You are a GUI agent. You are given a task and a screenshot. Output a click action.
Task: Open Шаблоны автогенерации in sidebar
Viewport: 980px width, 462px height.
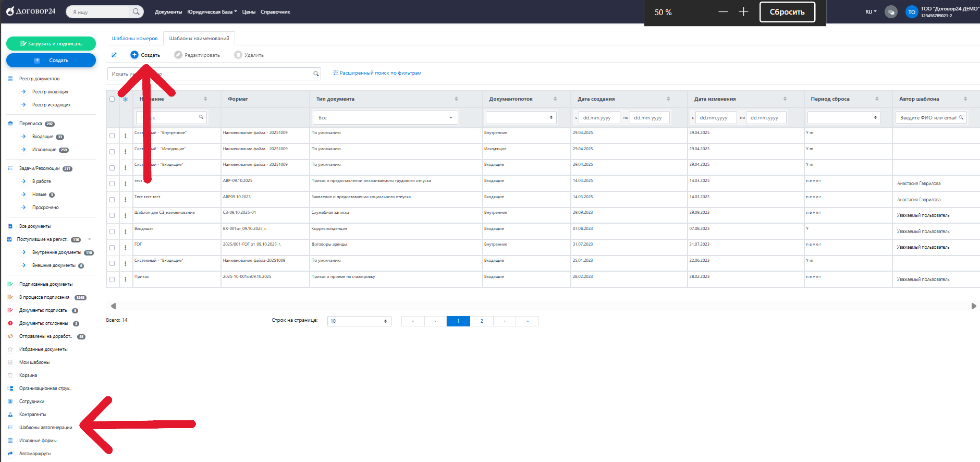(46, 428)
